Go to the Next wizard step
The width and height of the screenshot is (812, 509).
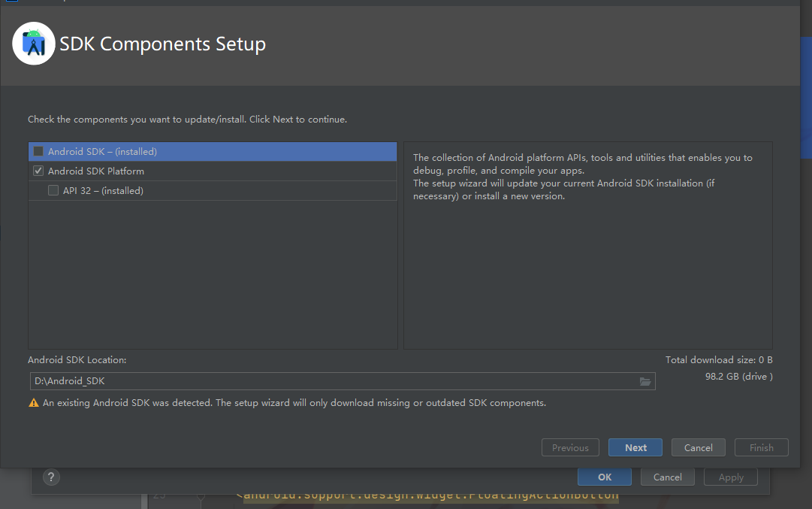click(635, 447)
